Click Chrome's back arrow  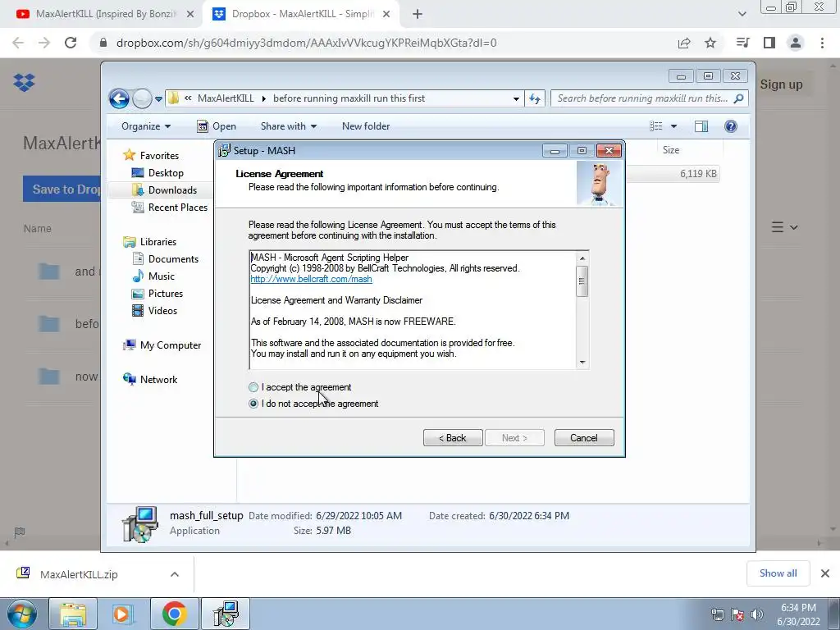[x=18, y=43]
